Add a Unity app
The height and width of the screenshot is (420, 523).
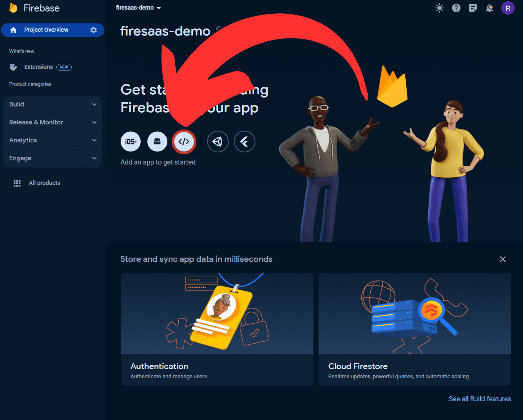point(217,142)
